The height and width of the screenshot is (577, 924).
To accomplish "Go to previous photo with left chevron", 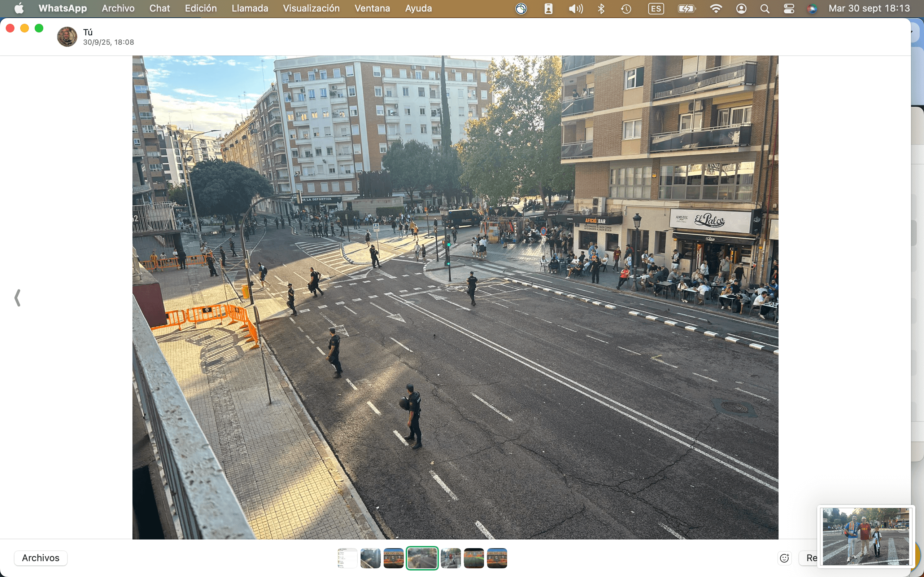I will [18, 298].
